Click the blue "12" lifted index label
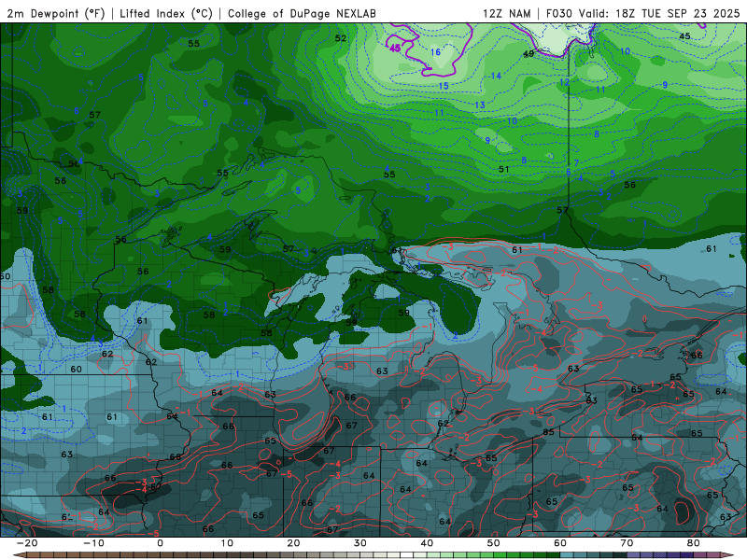747x560 pixels. click(565, 82)
